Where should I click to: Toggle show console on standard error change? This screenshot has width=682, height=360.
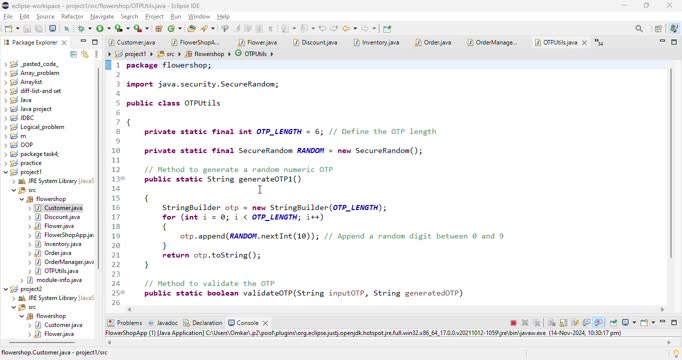(x=598, y=323)
